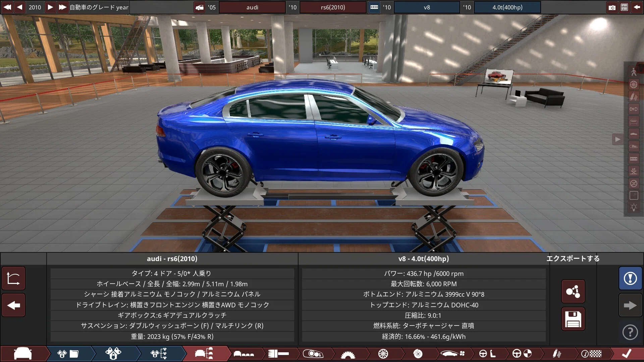
Task: Open the testing checkered flag tab
Action: point(592,354)
